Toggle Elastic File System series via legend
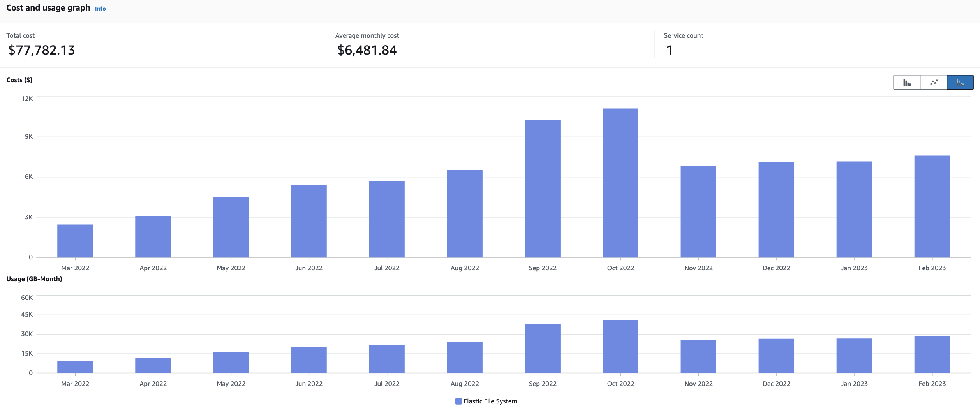Viewport: 980px width, 405px height. [x=490, y=401]
